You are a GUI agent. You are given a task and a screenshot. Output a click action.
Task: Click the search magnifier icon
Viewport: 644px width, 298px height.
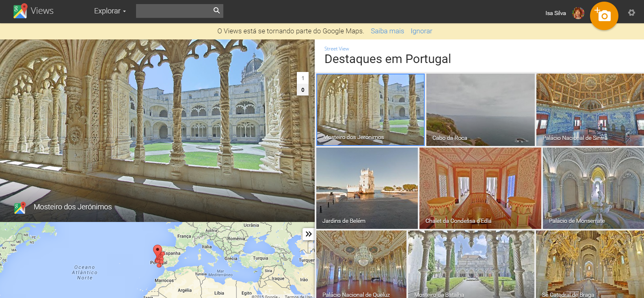216,11
